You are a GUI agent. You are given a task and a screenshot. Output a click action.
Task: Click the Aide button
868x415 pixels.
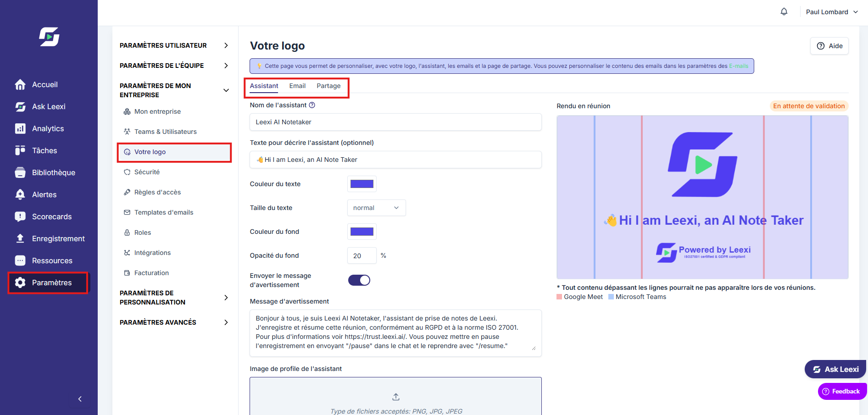pos(829,46)
